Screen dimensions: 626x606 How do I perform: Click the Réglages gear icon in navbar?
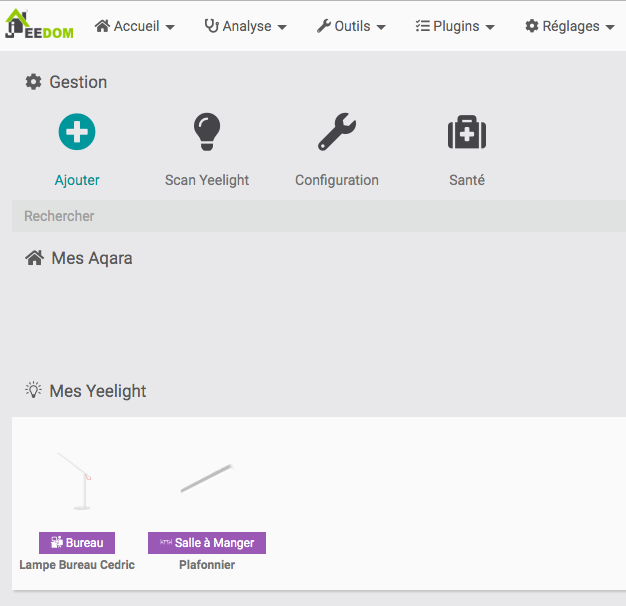(532, 26)
